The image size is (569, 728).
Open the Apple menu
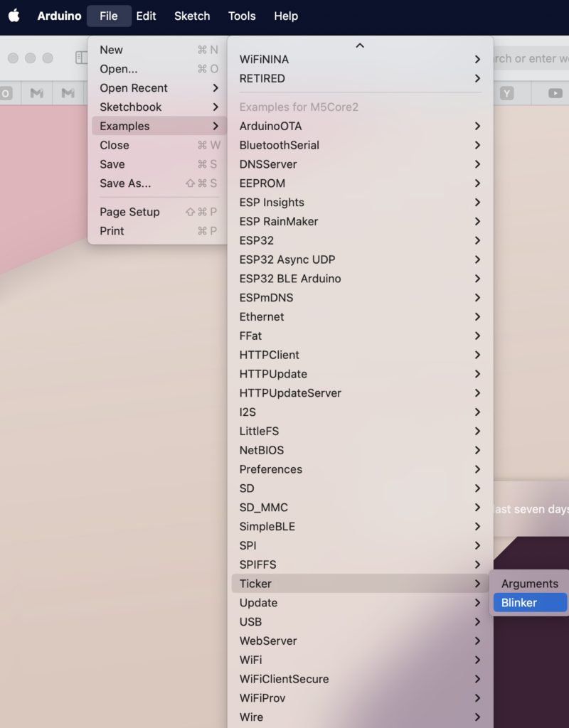(x=14, y=16)
